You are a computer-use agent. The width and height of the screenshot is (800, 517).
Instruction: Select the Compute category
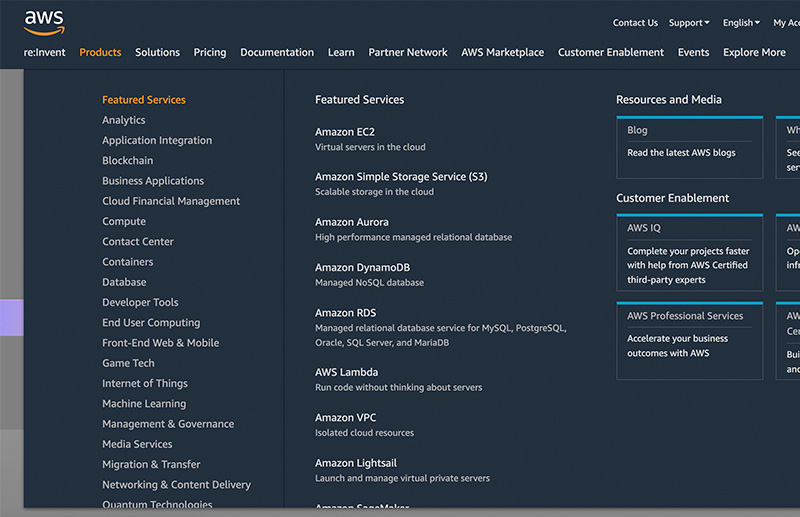(x=124, y=221)
